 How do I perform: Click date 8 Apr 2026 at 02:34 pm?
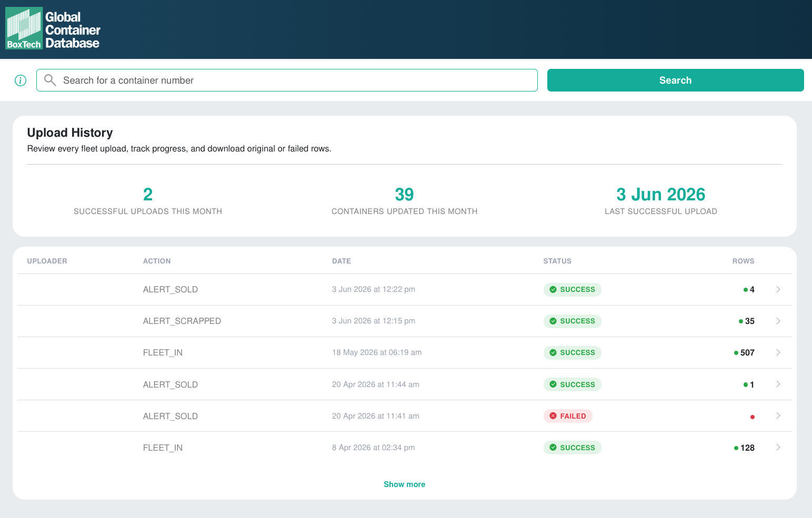coord(373,448)
